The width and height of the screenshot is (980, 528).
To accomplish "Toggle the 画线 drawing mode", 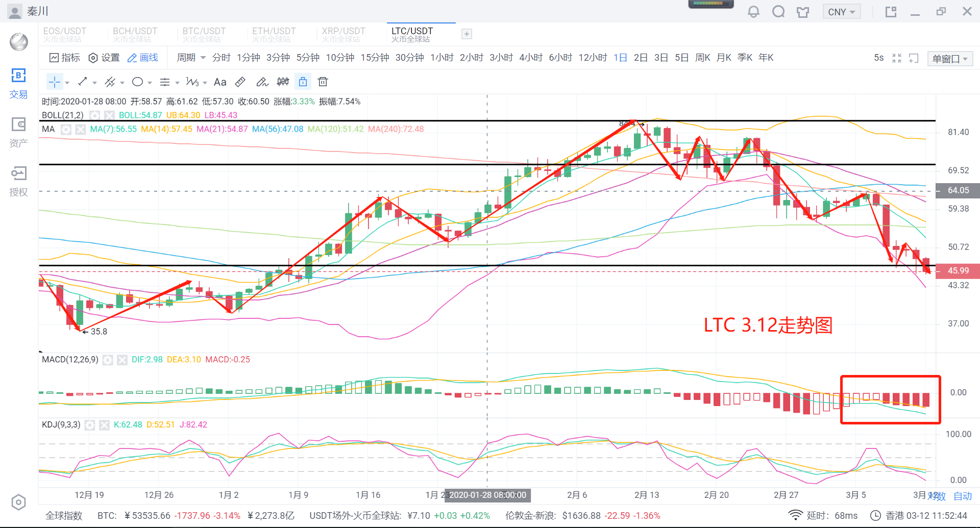I will pyautogui.click(x=142, y=58).
